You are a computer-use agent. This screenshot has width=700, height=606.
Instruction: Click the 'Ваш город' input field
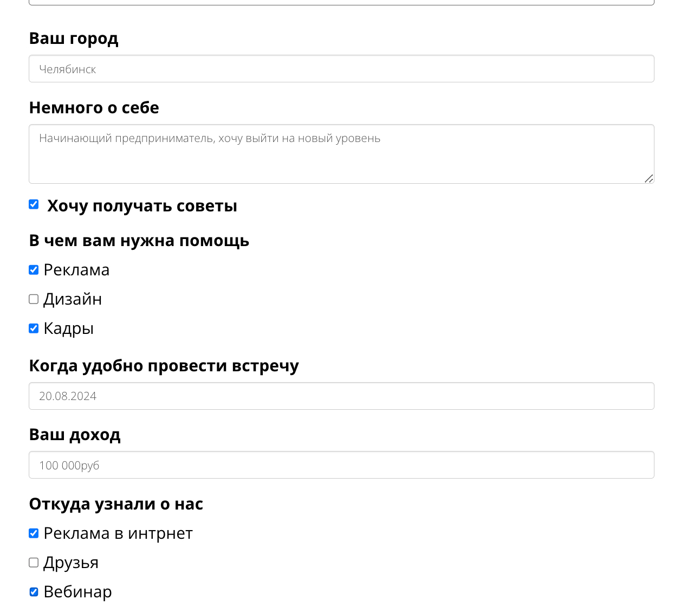(x=341, y=69)
